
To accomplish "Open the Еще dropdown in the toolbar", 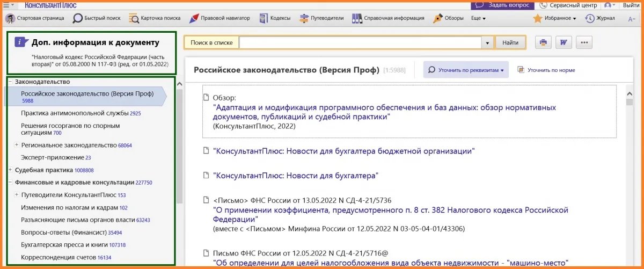I will [478, 18].
